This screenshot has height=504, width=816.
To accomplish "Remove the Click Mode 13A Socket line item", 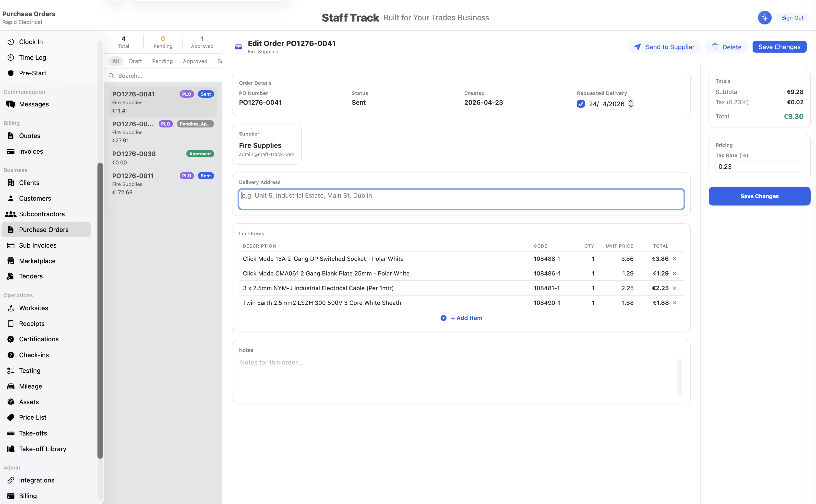I will coord(674,259).
